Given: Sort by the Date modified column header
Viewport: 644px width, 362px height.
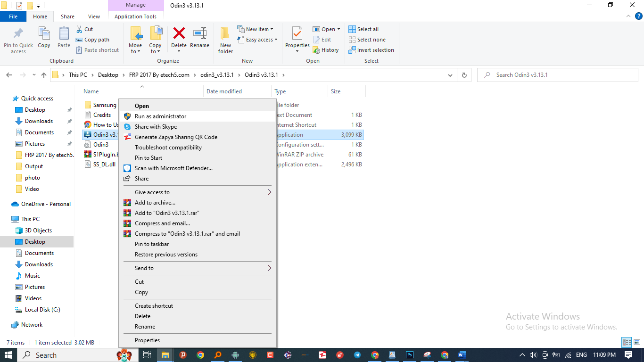Looking at the screenshot, I should click(238, 91).
